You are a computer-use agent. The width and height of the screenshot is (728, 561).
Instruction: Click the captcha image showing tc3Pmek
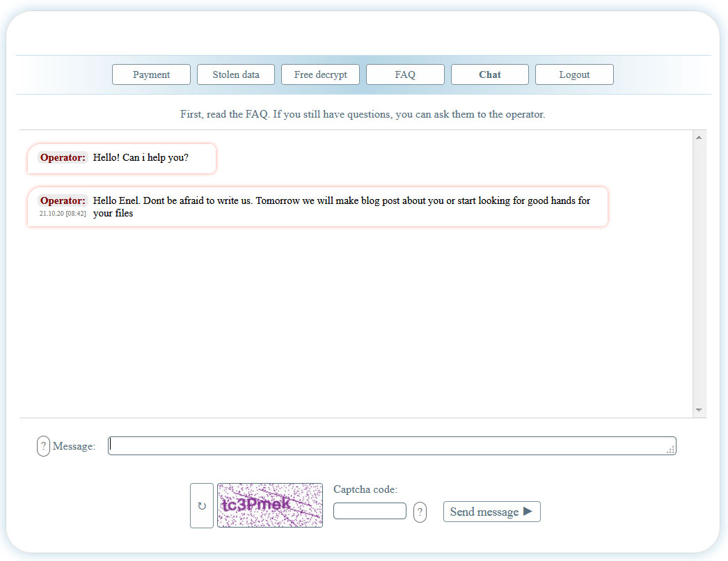pyautogui.click(x=270, y=505)
